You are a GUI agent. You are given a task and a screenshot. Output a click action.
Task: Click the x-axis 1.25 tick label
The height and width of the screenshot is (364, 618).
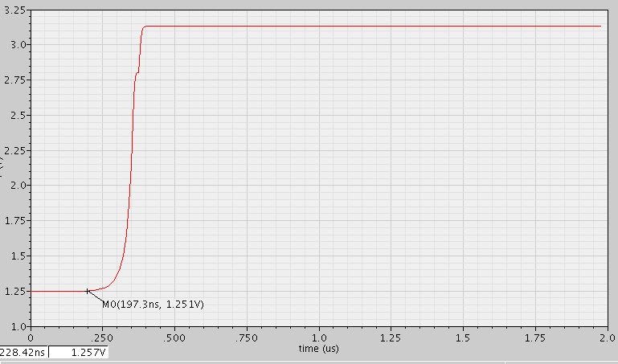[x=391, y=338]
